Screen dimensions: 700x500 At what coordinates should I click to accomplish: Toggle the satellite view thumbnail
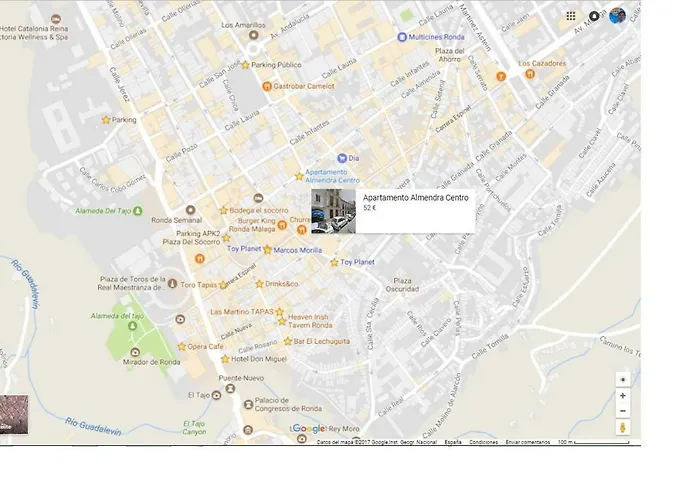coord(14,415)
